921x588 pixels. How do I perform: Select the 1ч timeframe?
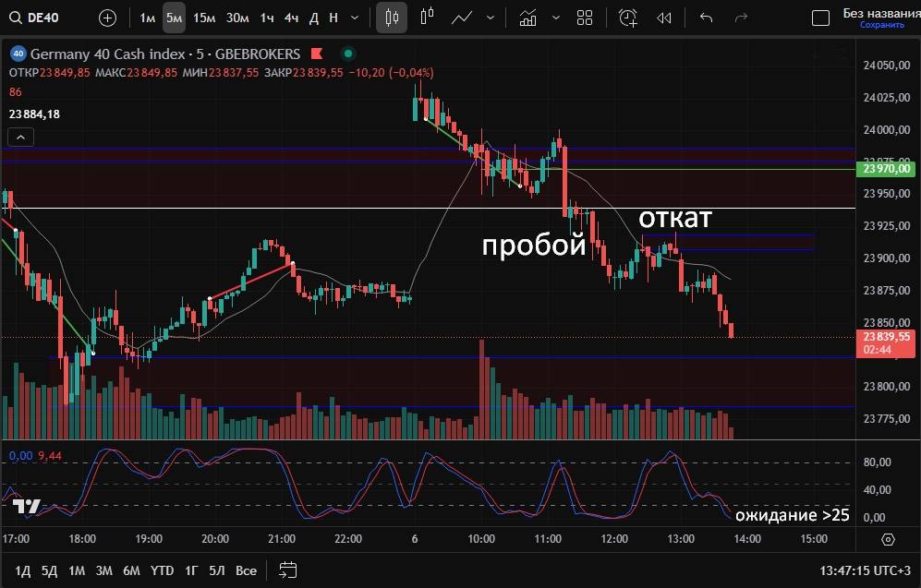pyautogui.click(x=267, y=18)
